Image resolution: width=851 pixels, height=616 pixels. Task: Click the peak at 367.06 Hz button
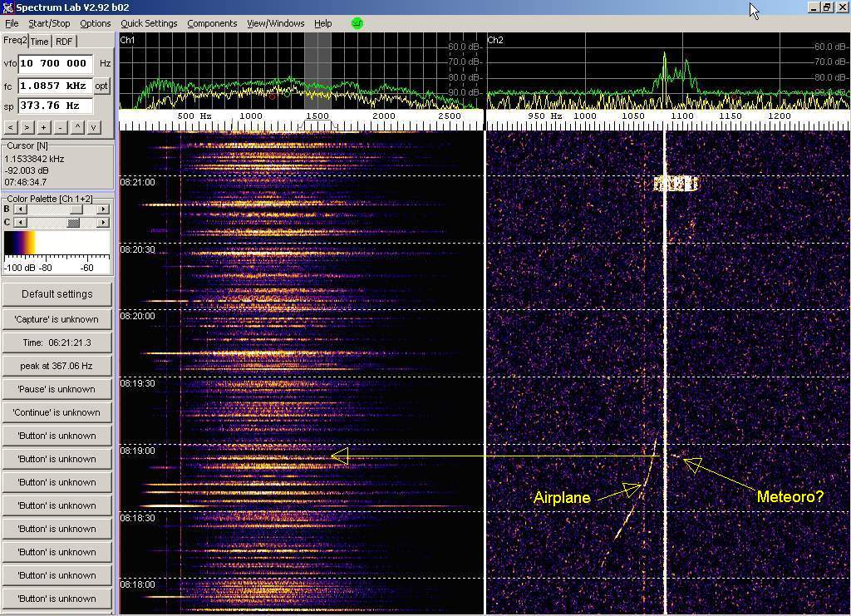(57, 366)
